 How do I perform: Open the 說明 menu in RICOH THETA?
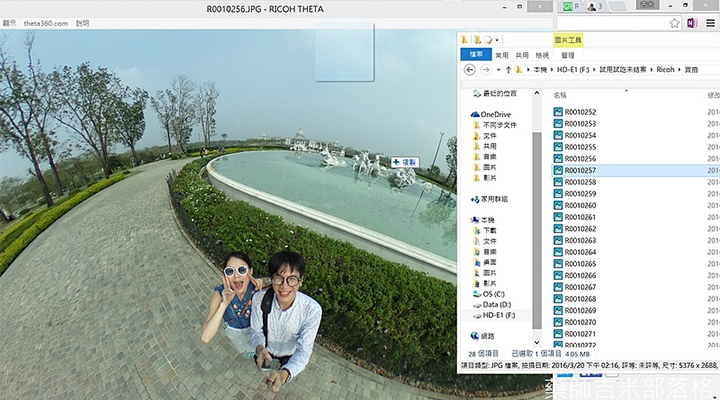tap(82, 23)
